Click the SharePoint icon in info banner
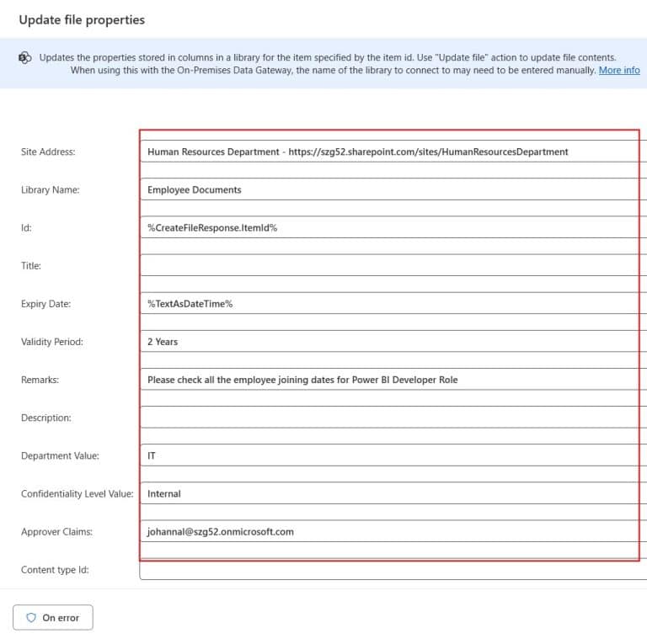 [24, 58]
